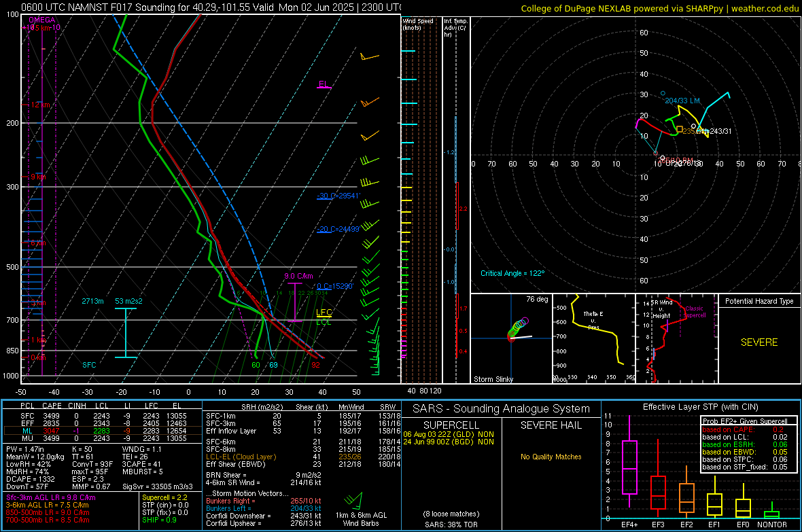Click the SHIP = 0.9 value

(159, 520)
